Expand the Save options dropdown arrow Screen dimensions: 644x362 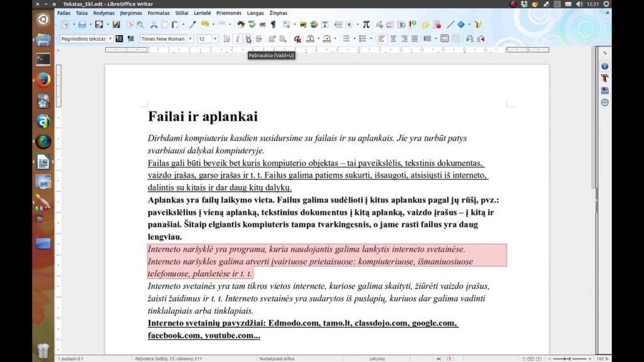pyautogui.click(x=108, y=25)
